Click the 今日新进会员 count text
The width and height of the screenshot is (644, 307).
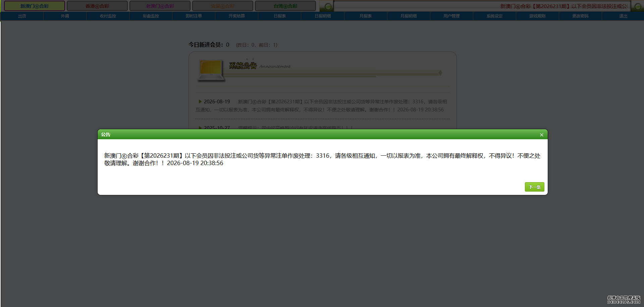pyautogui.click(x=209, y=45)
